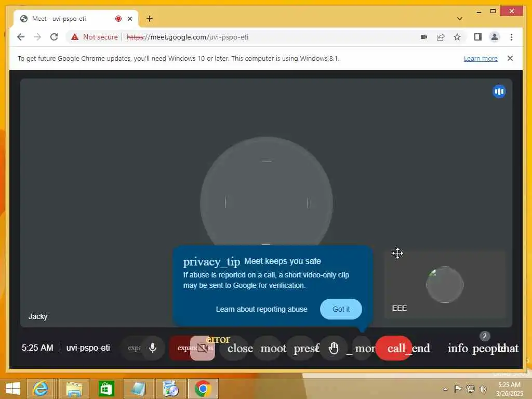Open Chrome three-dot menu
The width and height of the screenshot is (532, 399).
(511, 37)
